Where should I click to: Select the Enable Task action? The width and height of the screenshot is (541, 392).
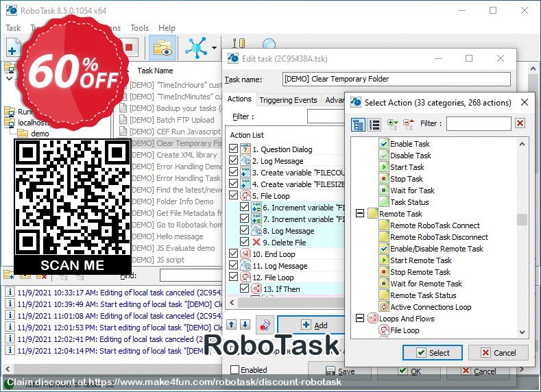pos(410,144)
